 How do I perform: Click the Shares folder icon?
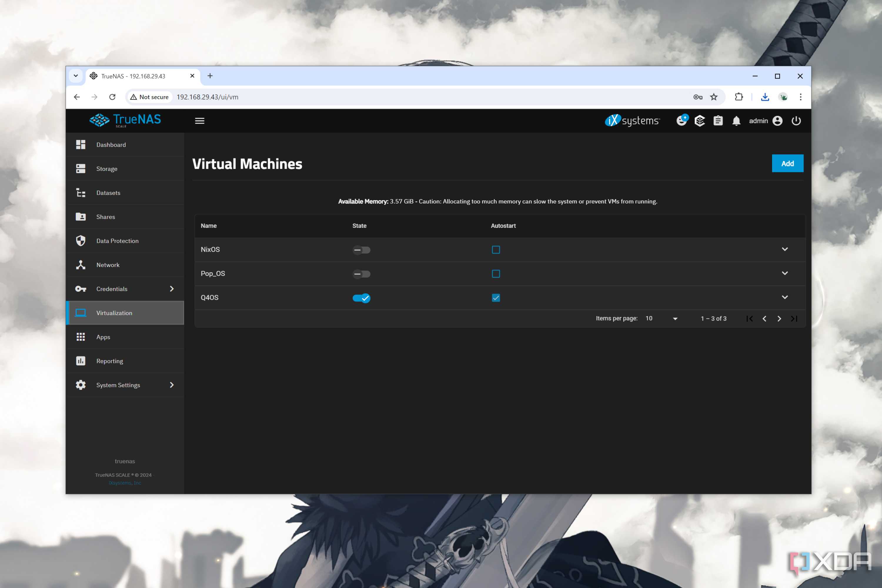pos(81,217)
